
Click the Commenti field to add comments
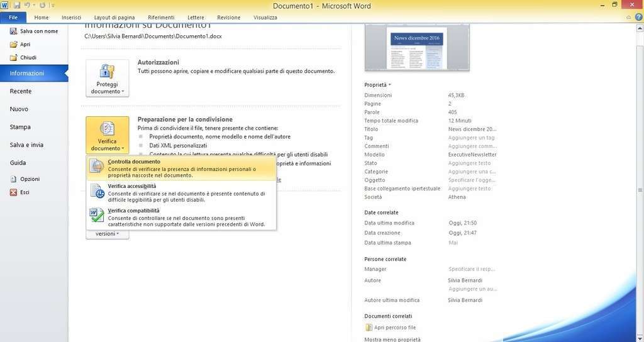pyautogui.click(x=472, y=146)
